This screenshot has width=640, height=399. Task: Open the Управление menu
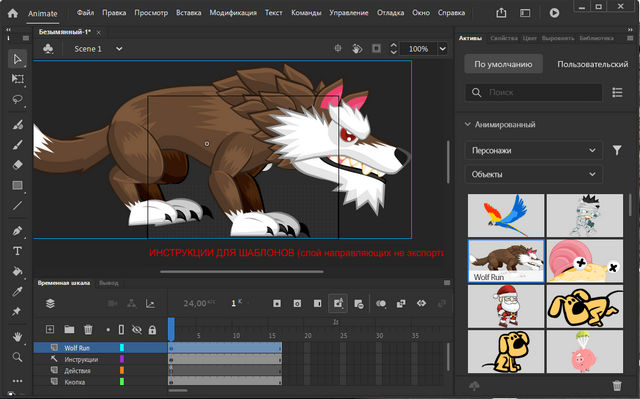(x=349, y=13)
